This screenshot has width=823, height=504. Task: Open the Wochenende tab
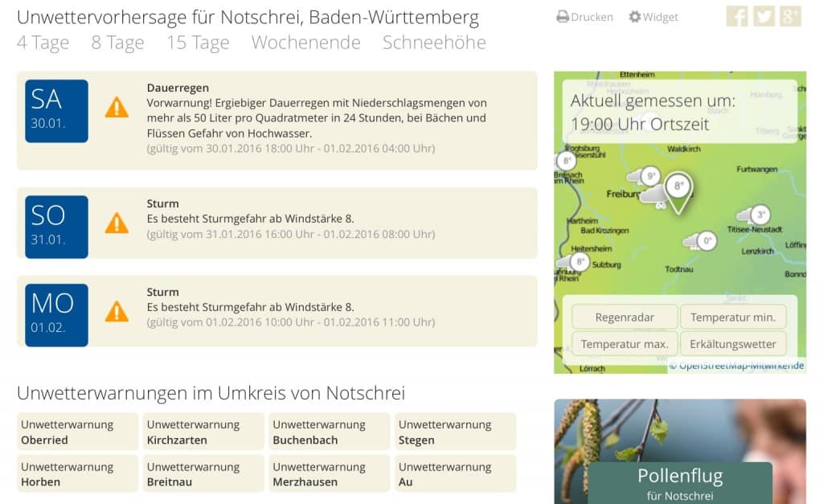click(x=306, y=43)
